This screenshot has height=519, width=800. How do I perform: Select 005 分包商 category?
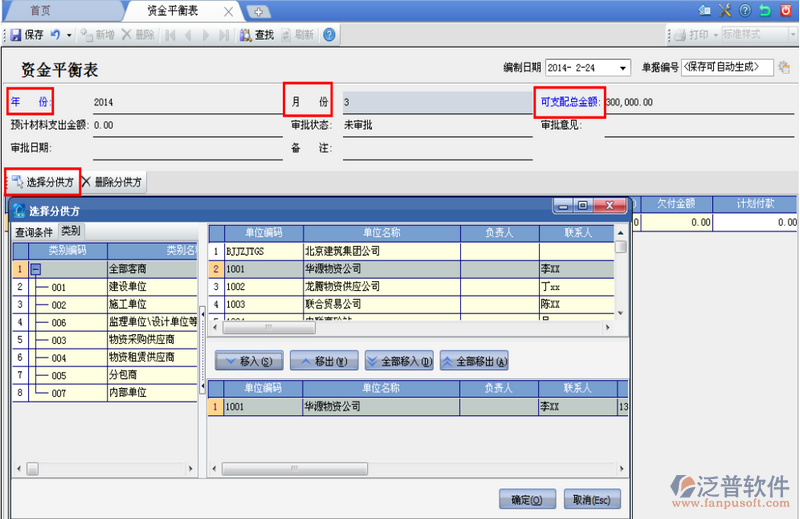pos(105,375)
